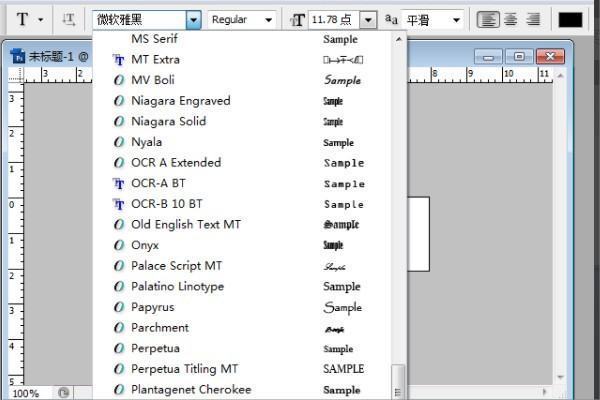Open the font size dropdown arrow

(368, 19)
